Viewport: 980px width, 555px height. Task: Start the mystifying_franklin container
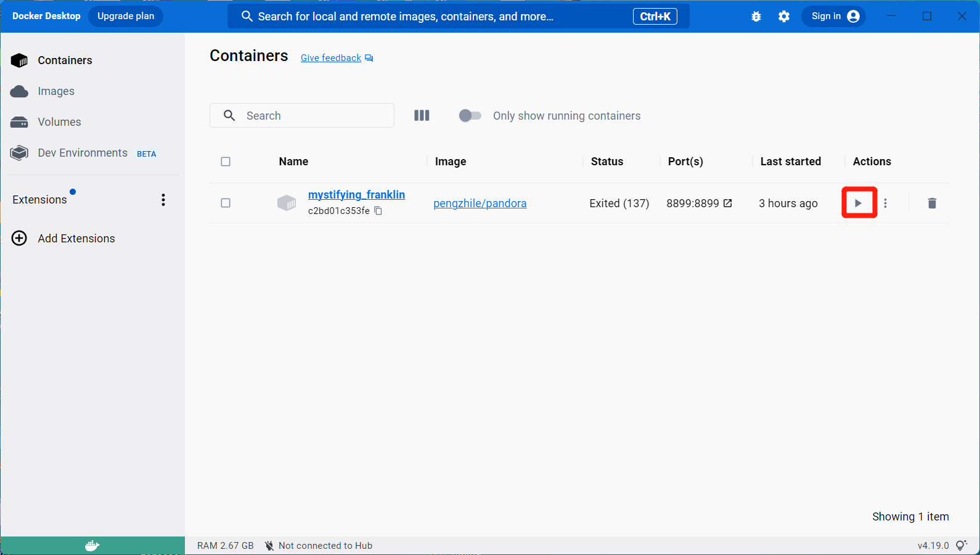(x=859, y=203)
